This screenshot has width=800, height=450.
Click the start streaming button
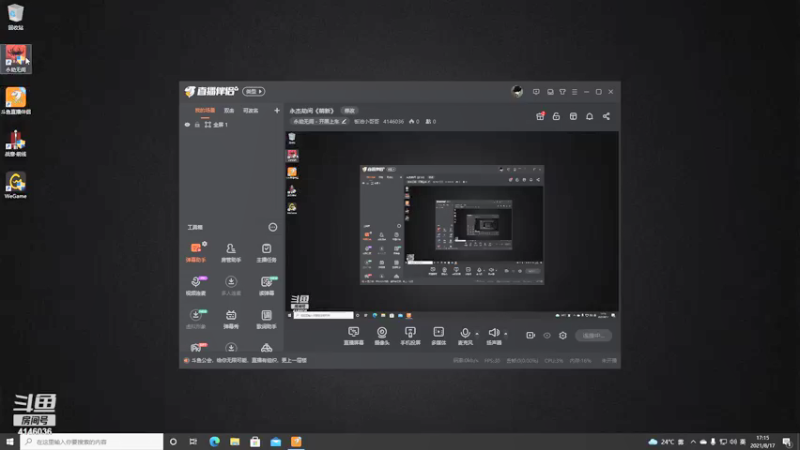593,335
